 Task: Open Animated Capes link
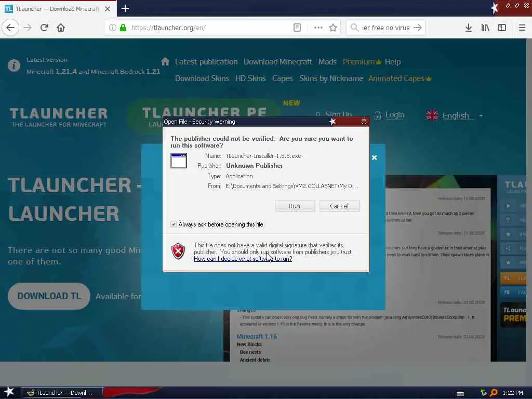pyautogui.click(x=400, y=78)
